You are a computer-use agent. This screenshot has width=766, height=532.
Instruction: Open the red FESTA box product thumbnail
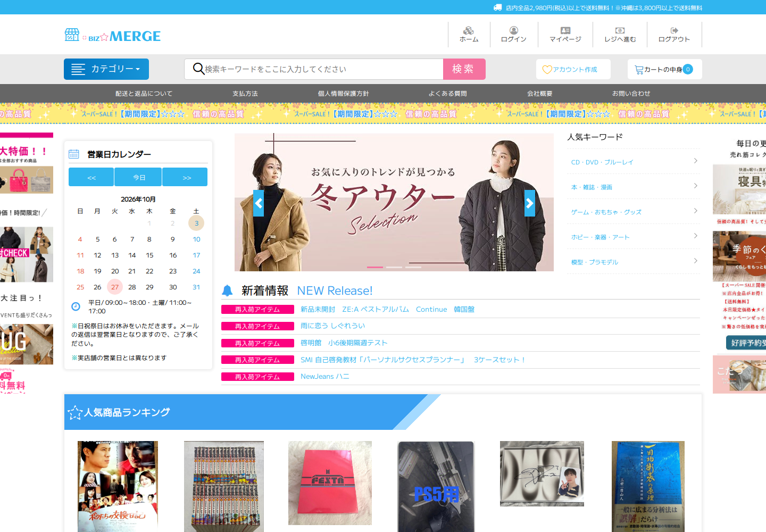[330, 483]
